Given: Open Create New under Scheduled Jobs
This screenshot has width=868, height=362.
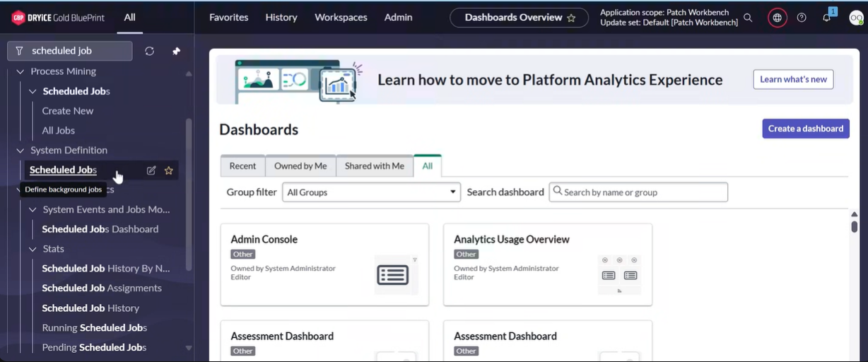Looking at the screenshot, I should click(x=68, y=111).
